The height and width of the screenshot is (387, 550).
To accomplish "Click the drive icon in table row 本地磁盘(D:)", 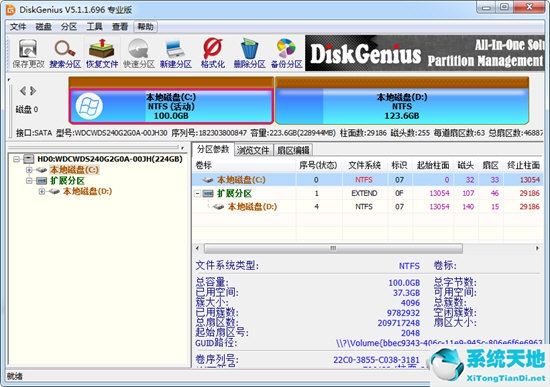I will click(219, 207).
